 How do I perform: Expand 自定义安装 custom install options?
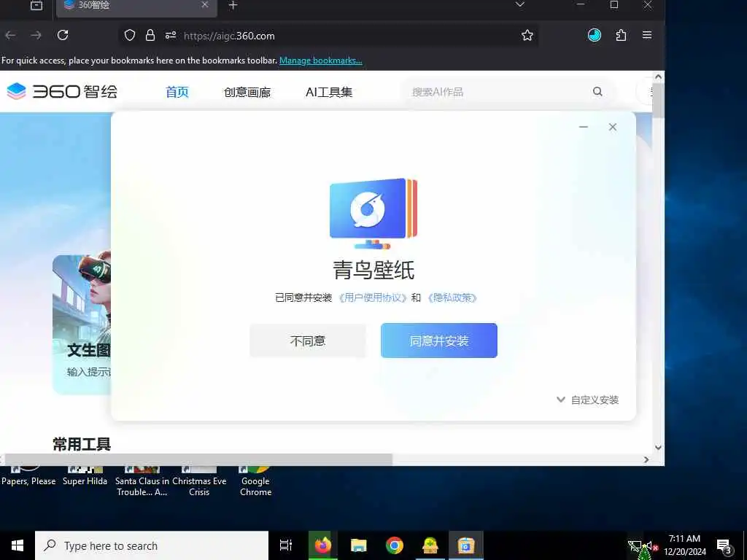(x=587, y=400)
